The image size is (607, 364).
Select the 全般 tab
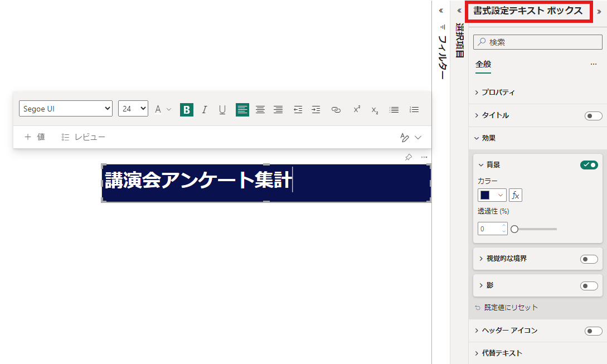(483, 64)
